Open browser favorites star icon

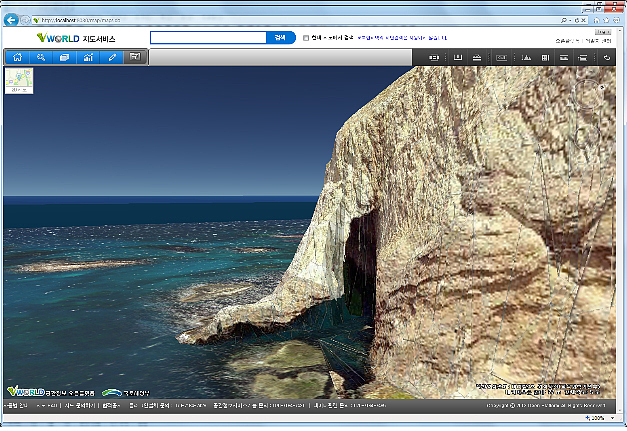606,20
